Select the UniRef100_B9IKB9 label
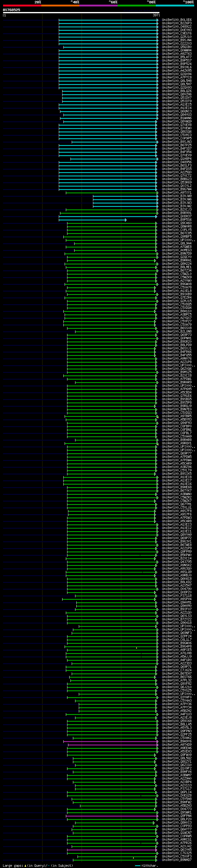The image size is (197, 868). (177, 294)
